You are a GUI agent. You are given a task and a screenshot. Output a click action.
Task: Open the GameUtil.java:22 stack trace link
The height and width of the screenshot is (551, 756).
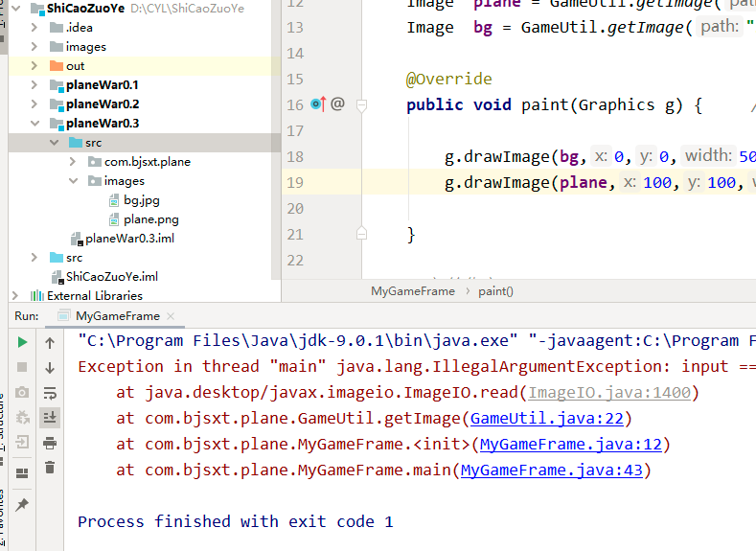[547, 419]
